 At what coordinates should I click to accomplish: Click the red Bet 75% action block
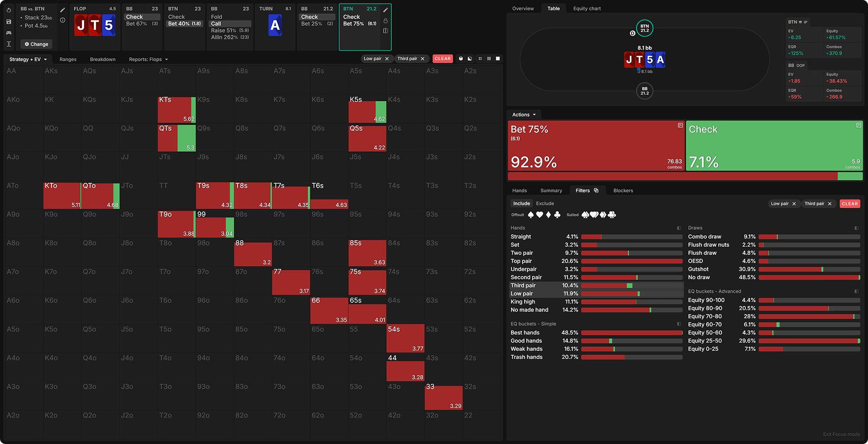pyautogui.click(x=596, y=146)
